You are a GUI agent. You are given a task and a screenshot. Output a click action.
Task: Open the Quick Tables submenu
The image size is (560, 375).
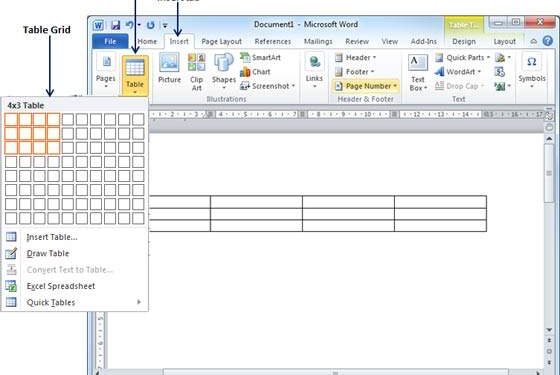(75, 302)
